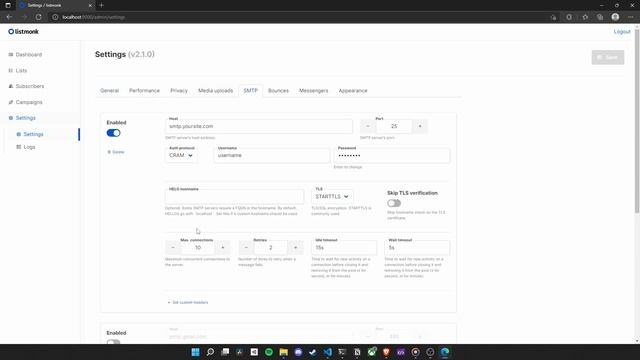Click the Host input field
Image resolution: width=640 pixels, height=360 pixels.
pyautogui.click(x=259, y=126)
